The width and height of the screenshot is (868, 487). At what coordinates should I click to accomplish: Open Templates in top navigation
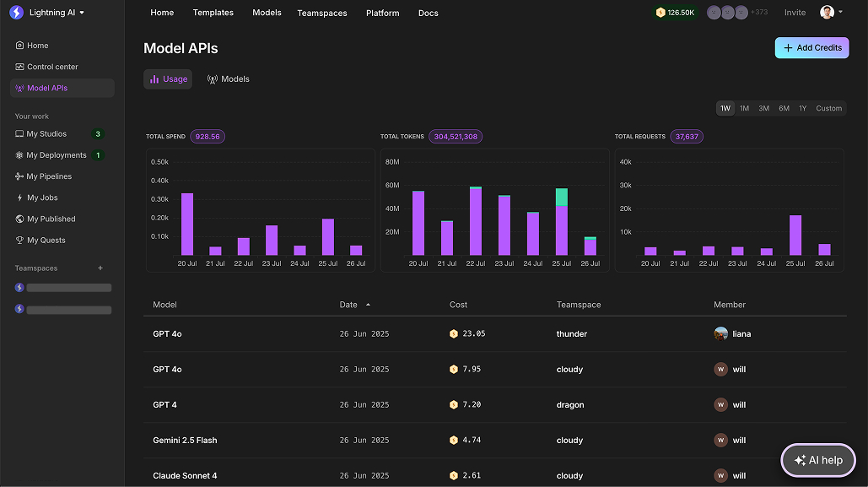[x=213, y=13]
